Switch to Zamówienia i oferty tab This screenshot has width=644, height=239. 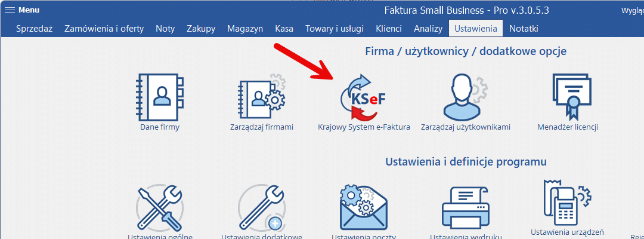tap(104, 29)
